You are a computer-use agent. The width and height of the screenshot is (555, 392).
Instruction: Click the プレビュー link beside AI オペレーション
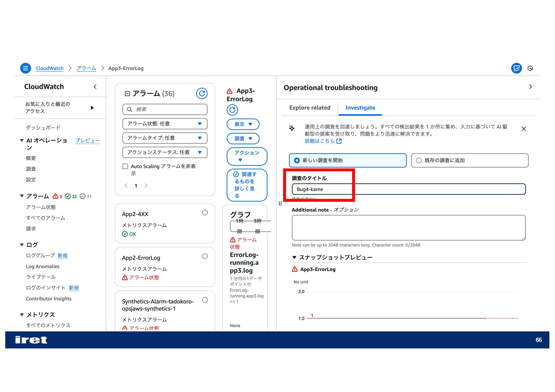pyautogui.click(x=87, y=141)
